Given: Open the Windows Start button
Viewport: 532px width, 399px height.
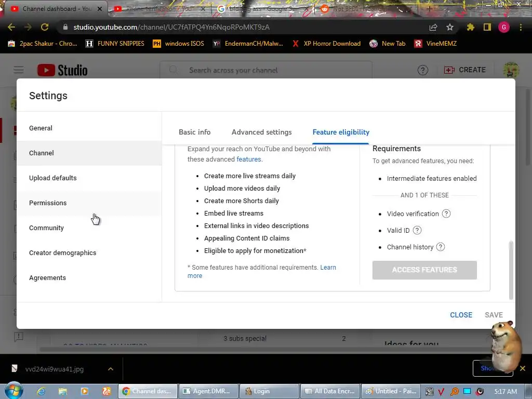Looking at the screenshot, I should pyautogui.click(x=14, y=391).
